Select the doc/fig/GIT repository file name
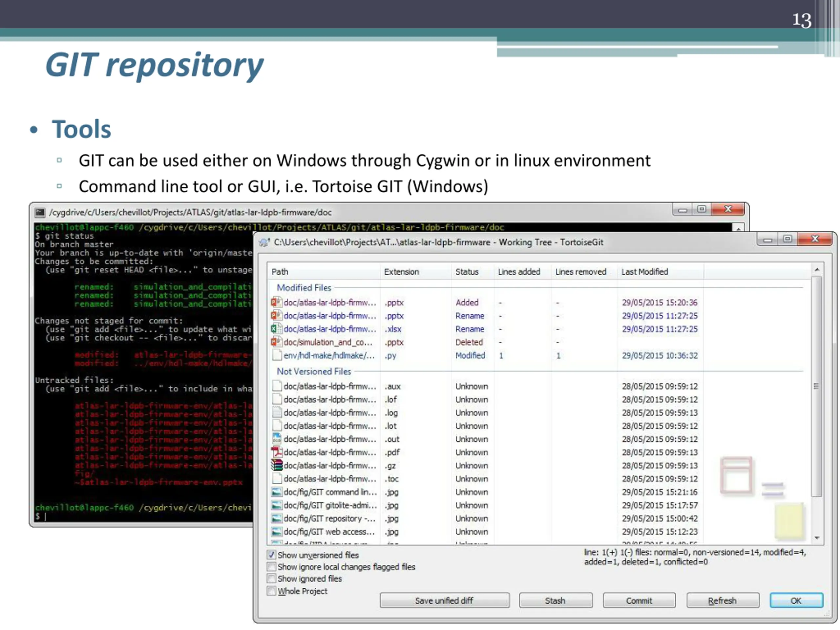840x630 pixels. pyautogui.click(x=330, y=518)
